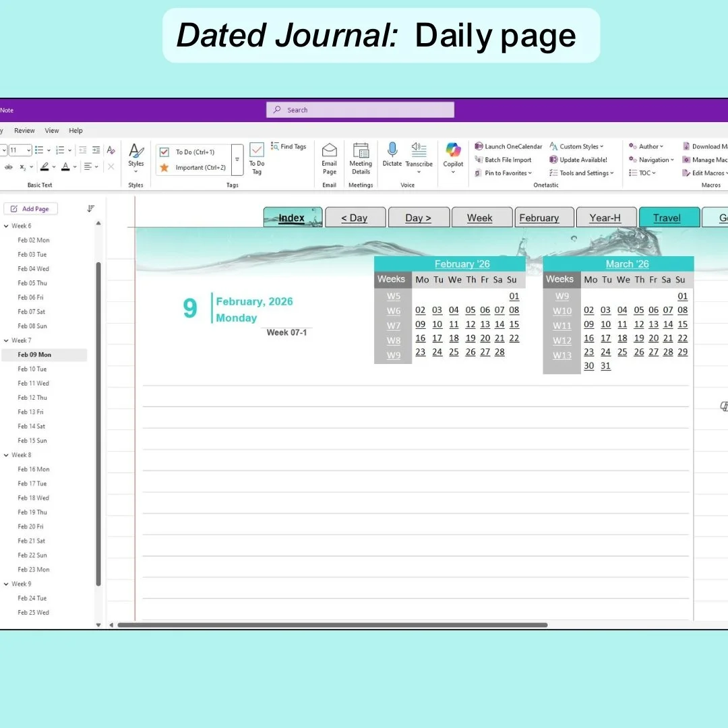The width and height of the screenshot is (728, 728).
Task: Open the Transcribe tool
Action: click(x=419, y=156)
